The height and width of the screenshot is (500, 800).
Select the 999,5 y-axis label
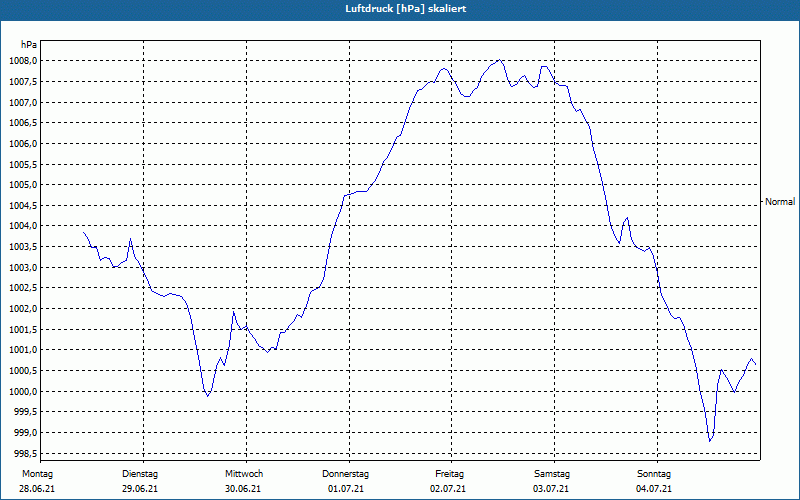coord(25,412)
